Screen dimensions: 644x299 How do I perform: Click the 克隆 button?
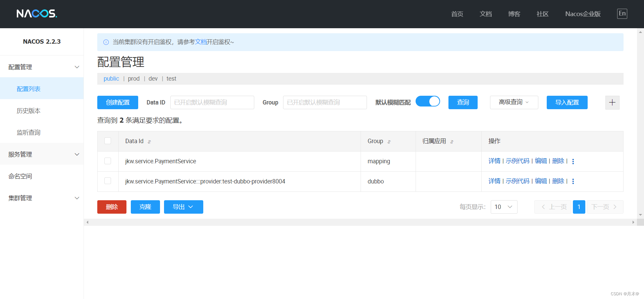145,207
